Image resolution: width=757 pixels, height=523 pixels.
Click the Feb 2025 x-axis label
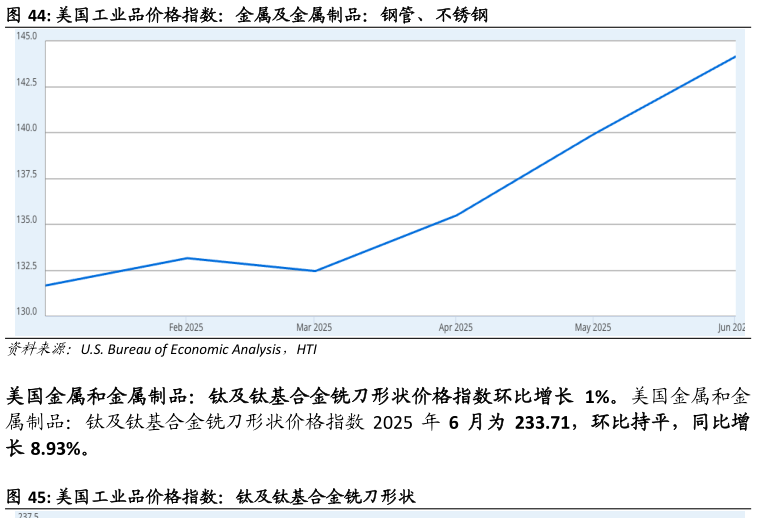(186, 327)
